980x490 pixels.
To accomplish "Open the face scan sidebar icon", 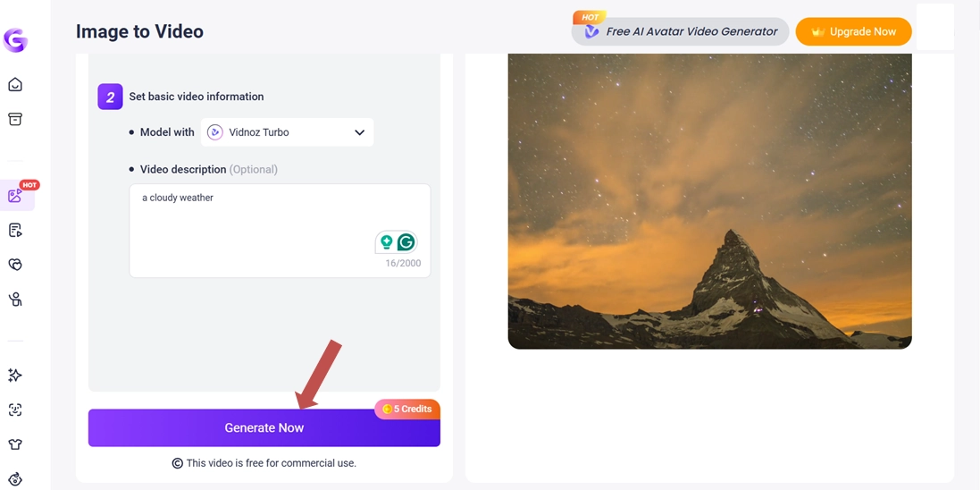I will tap(15, 410).
